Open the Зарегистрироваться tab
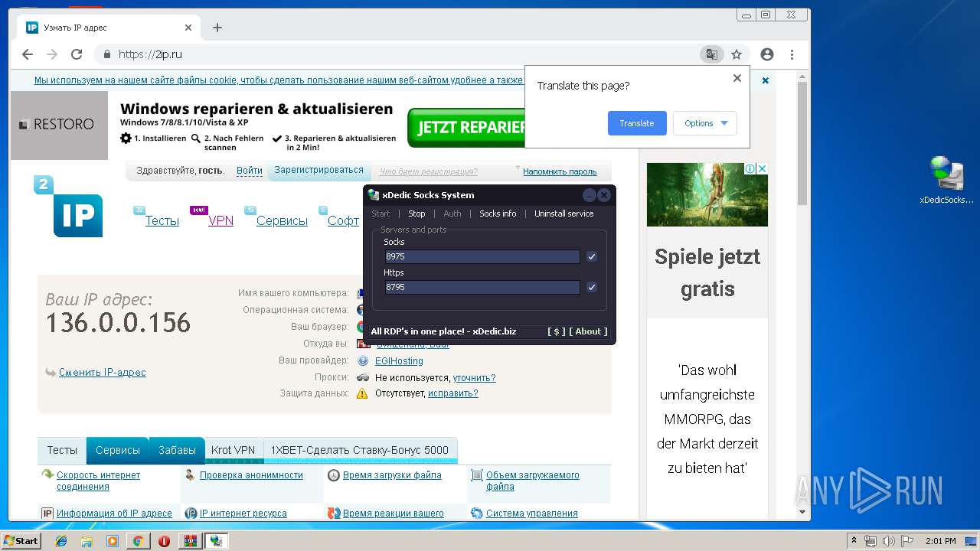The height and width of the screenshot is (551, 980). (x=318, y=170)
